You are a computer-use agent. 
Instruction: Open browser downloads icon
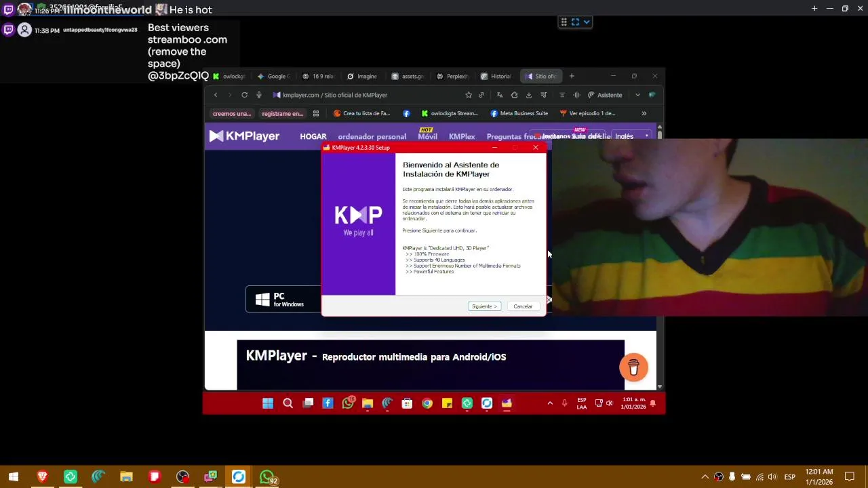(529, 95)
